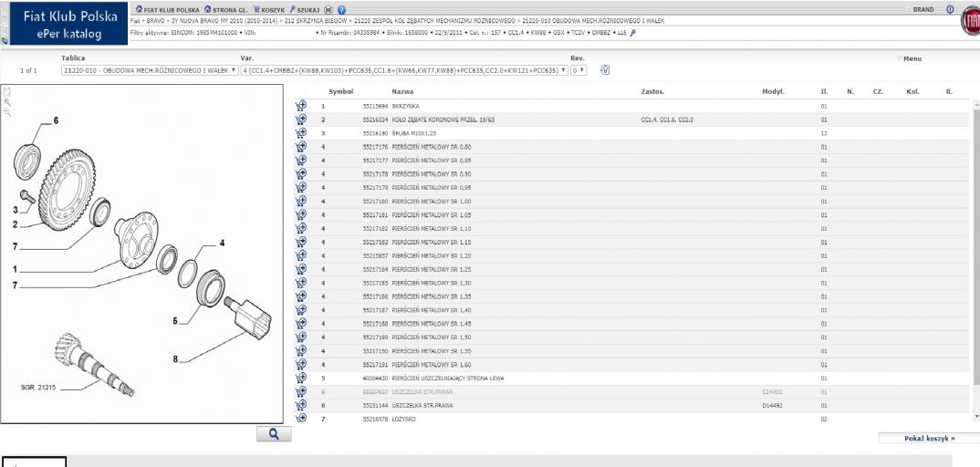980x467 pixels.
Task: Click greyed modification code C14492
Action: tap(773, 391)
